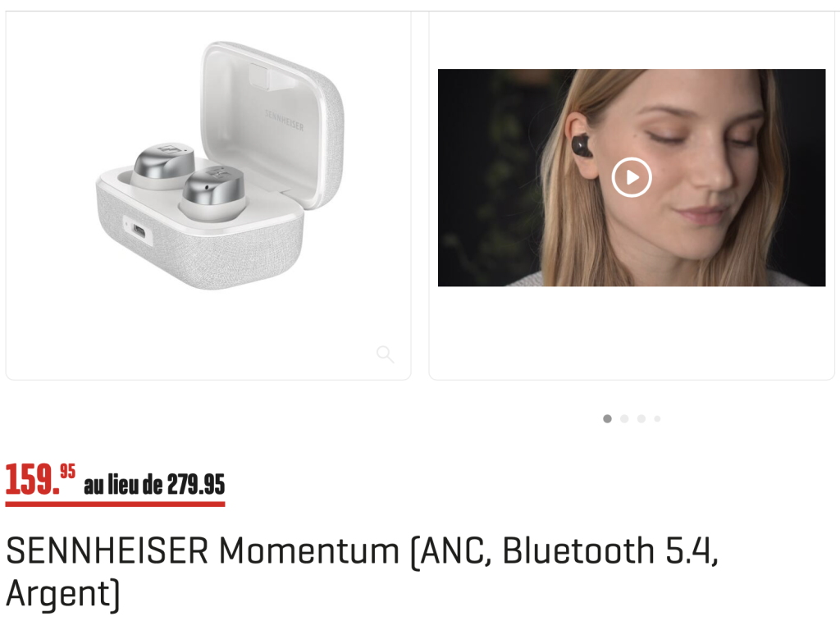The width and height of the screenshot is (840, 621).
Task: Click the SENNHEISER logo inside the case lid
Action: point(284,121)
